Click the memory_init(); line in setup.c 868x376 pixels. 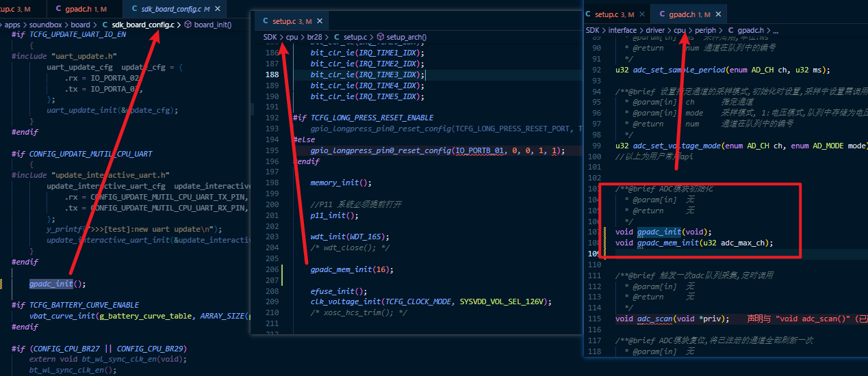click(341, 183)
